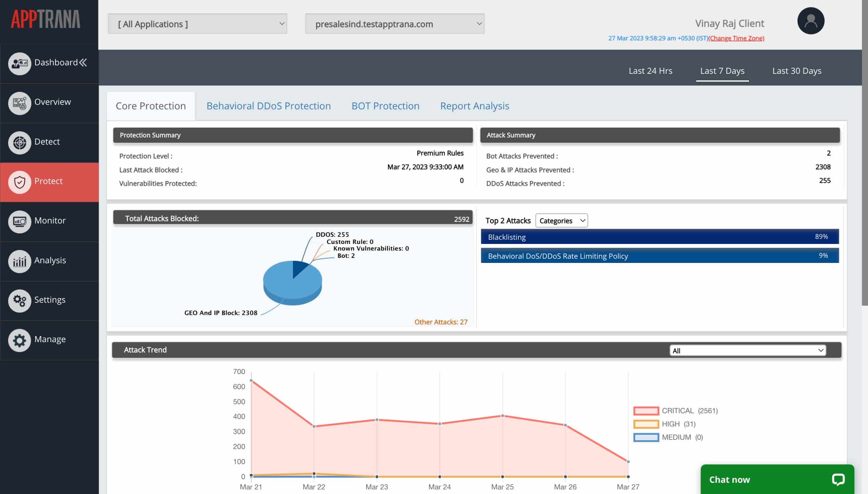Viewport: 868px width, 494px height.
Task: Click Geo & IP Attacks Prevented value 2308
Action: (x=823, y=167)
